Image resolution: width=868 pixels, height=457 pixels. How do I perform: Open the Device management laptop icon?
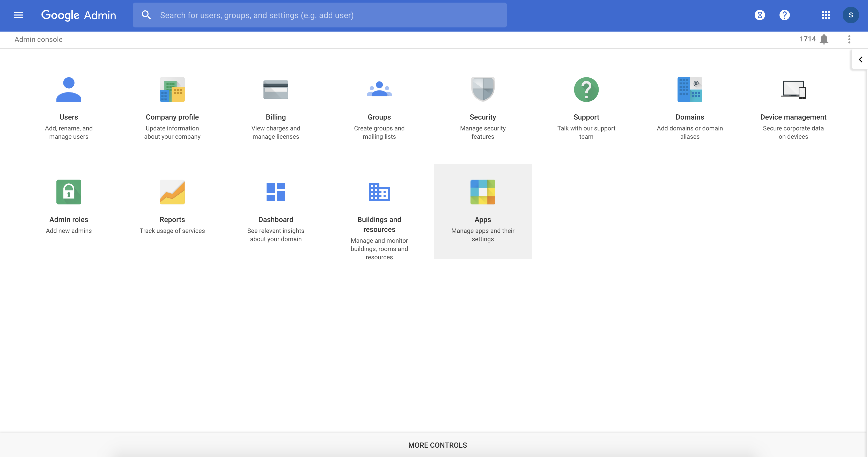(793, 90)
